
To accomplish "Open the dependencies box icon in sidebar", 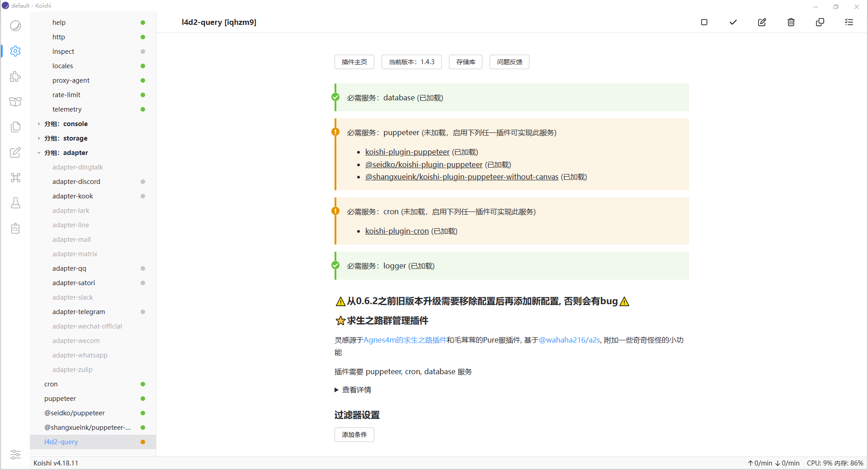I will [15, 102].
